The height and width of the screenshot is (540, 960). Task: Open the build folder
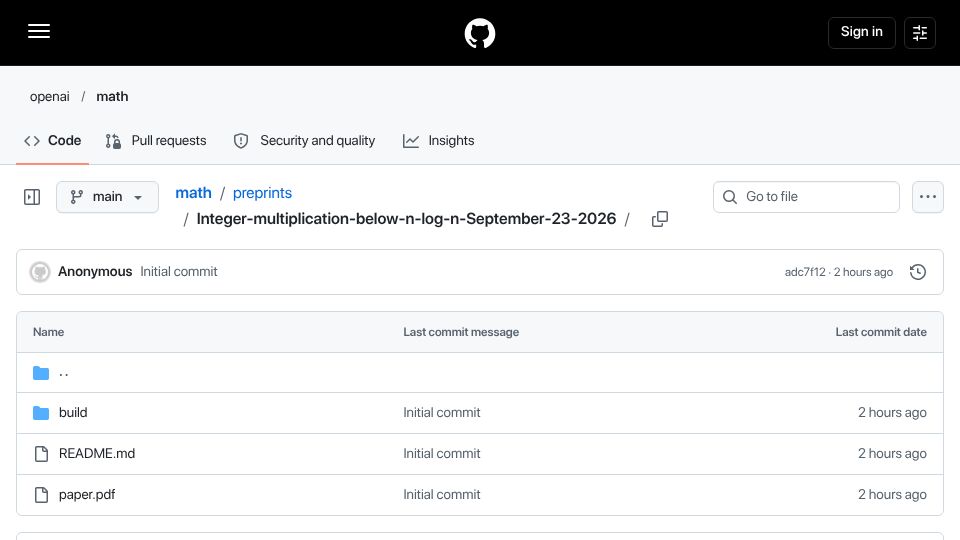point(73,413)
